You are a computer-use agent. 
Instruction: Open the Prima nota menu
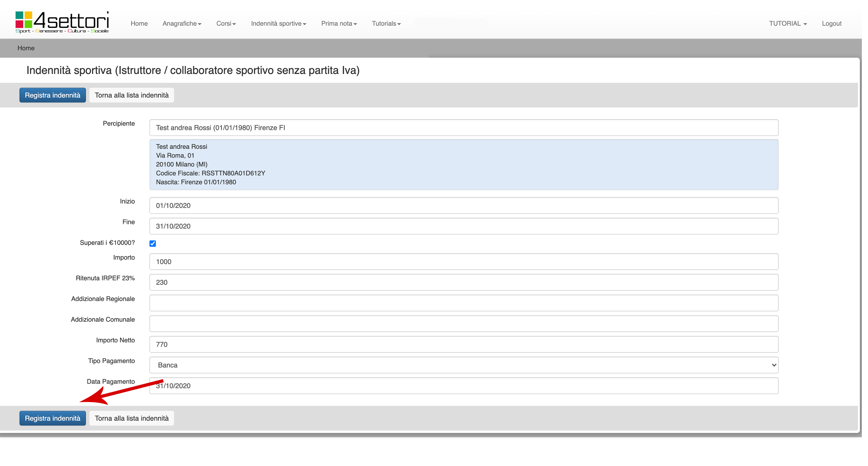point(339,24)
